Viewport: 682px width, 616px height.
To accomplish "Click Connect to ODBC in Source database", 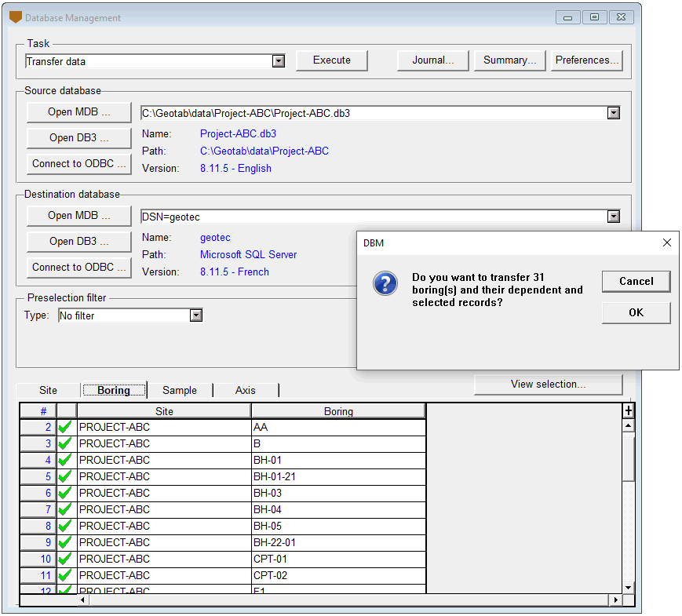I will (x=78, y=164).
